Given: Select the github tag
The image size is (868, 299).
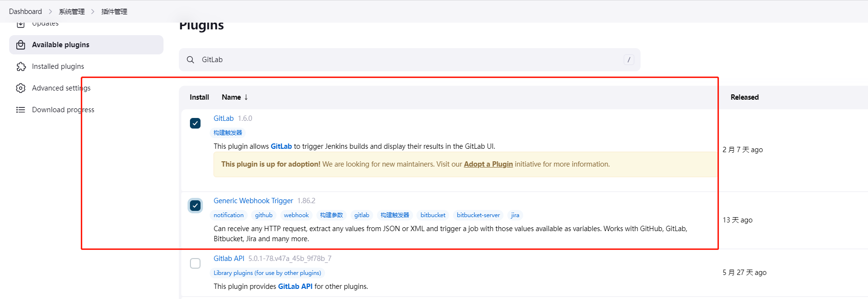Looking at the screenshot, I should point(264,215).
